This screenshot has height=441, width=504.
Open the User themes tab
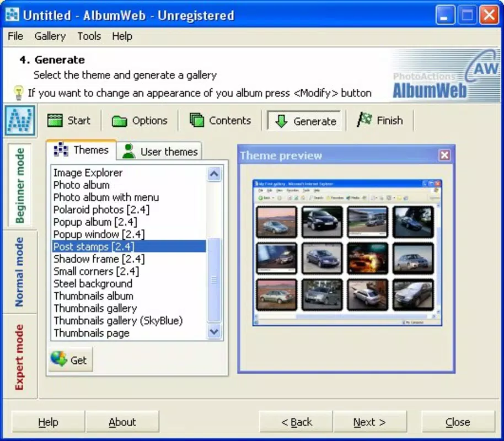(160, 152)
